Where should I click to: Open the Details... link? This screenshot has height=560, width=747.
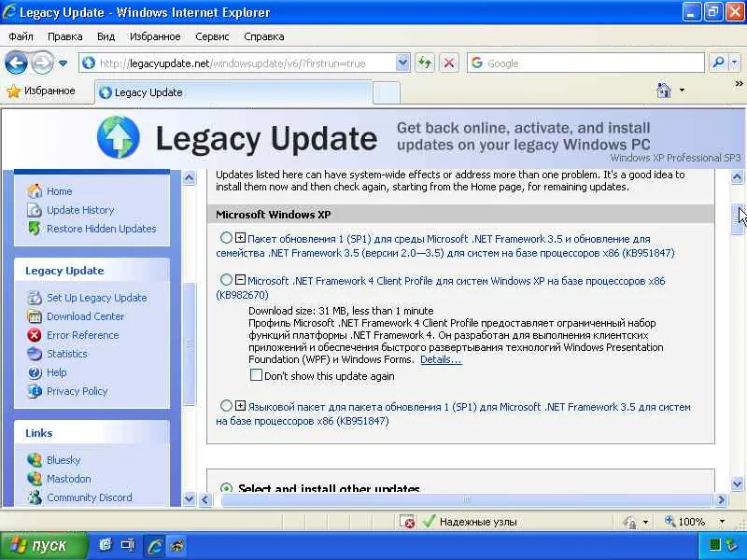(441, 359)
